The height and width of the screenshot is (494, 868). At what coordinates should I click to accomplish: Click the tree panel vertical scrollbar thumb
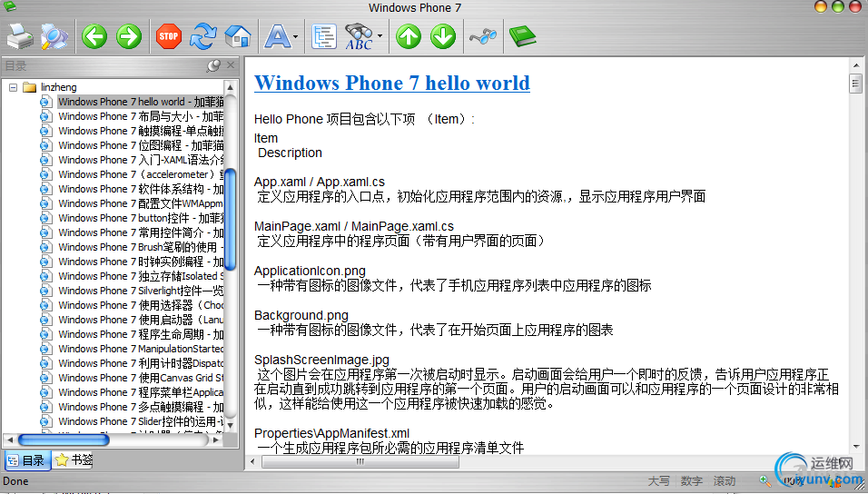(231, 219)
